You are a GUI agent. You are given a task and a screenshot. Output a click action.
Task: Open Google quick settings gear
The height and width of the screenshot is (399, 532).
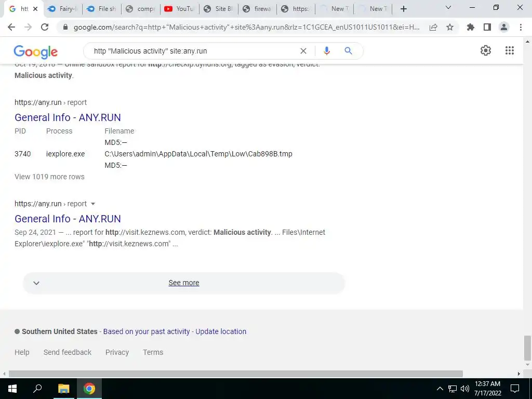click(486, 50)
